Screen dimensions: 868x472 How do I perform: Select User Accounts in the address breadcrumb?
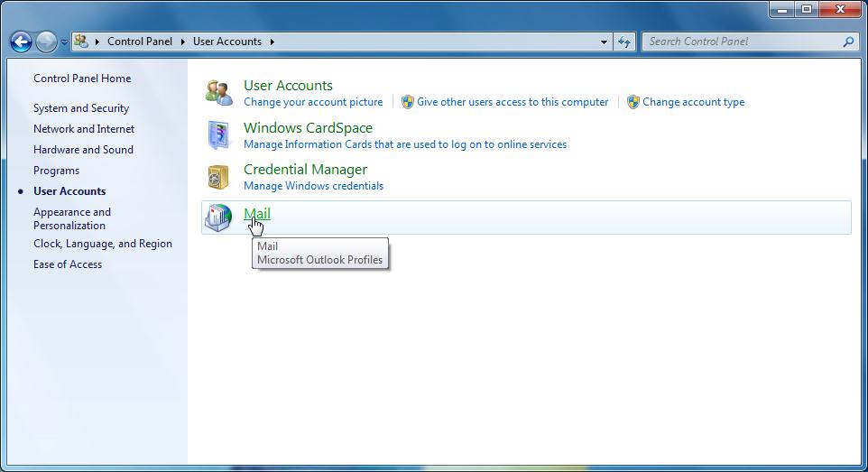[227, 42]
